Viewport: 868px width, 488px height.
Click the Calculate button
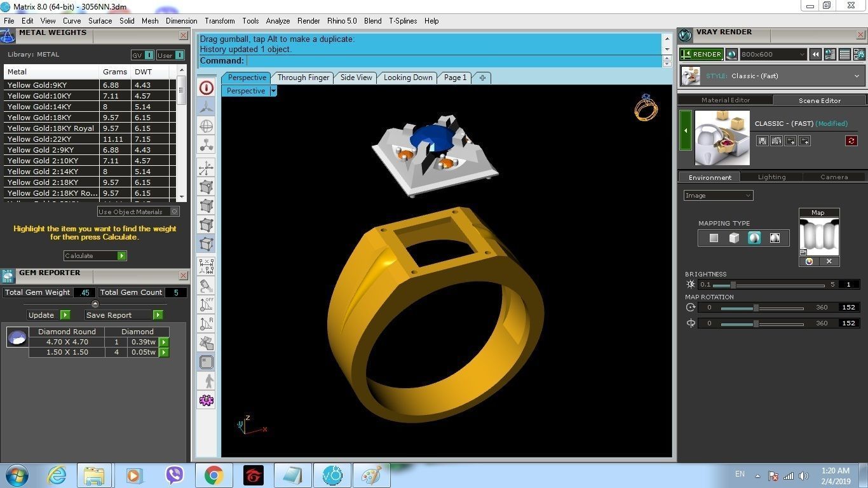(95, 255)
